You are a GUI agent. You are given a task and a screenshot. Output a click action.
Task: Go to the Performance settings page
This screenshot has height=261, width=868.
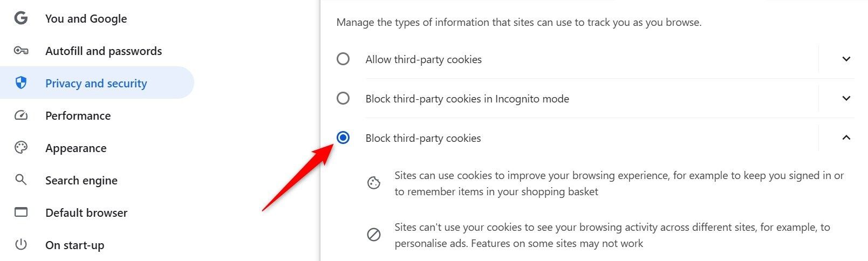point(78,115)
